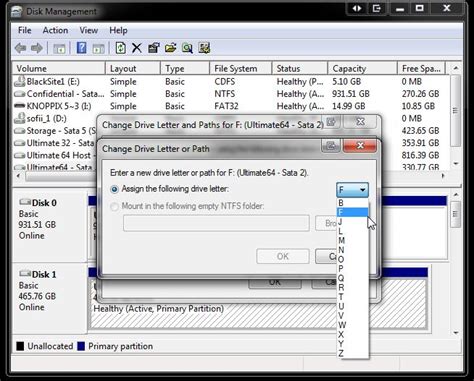Click the KNOPPIX 5~3 (I:) drive icon
Image resolution: width=474 pixels, height=381 pixels.
pos(20,106)
